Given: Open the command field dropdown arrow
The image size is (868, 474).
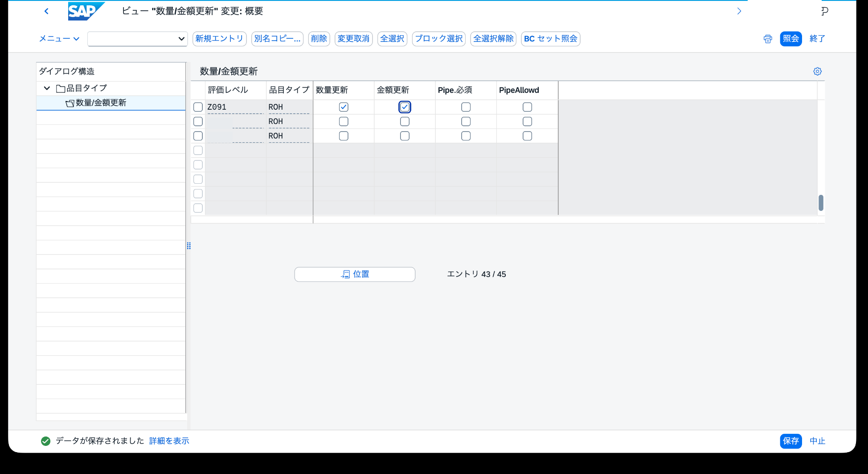Looking at the screenshot, I should click(181, 39).
